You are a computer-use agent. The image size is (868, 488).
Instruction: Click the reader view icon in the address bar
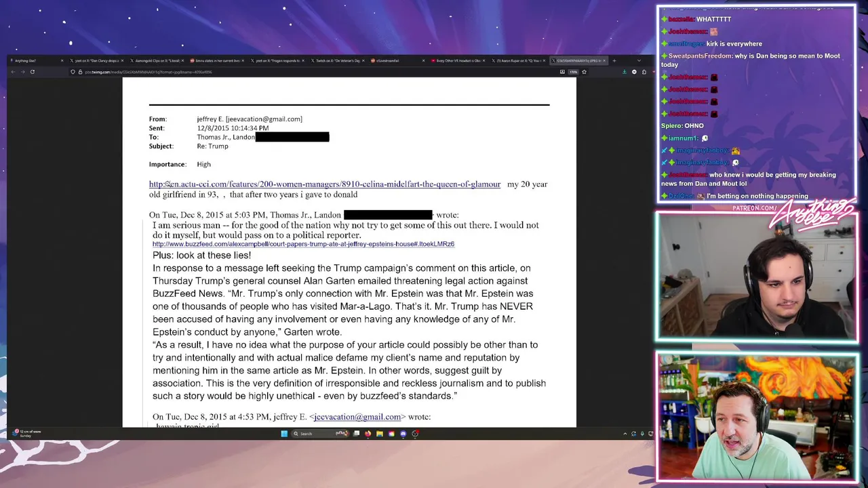click(x=562, y=72)
